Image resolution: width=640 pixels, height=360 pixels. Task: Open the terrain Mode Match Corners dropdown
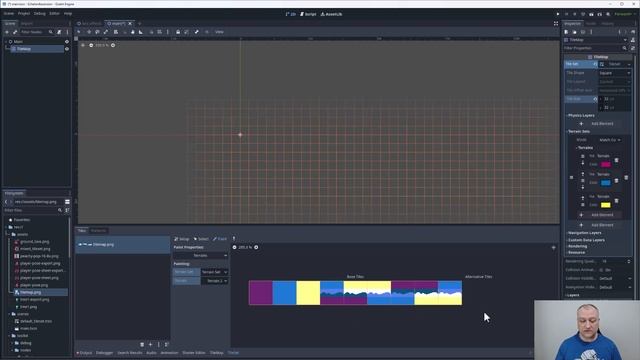(x=610, y=140)
